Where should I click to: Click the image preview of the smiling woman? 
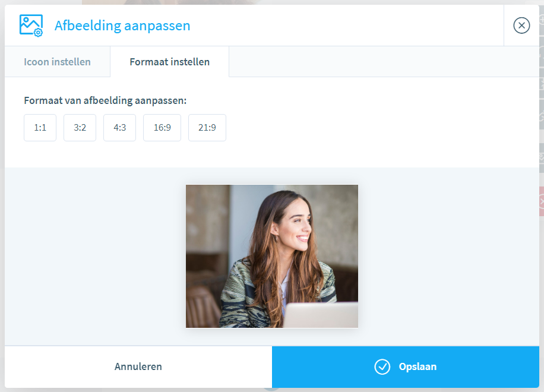tap(271, 256)
